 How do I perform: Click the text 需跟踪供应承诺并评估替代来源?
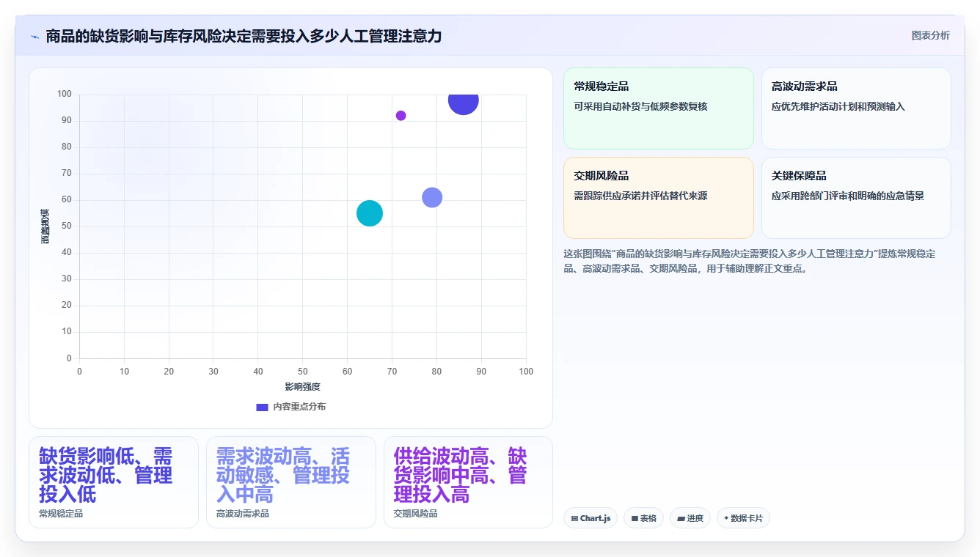640,196
